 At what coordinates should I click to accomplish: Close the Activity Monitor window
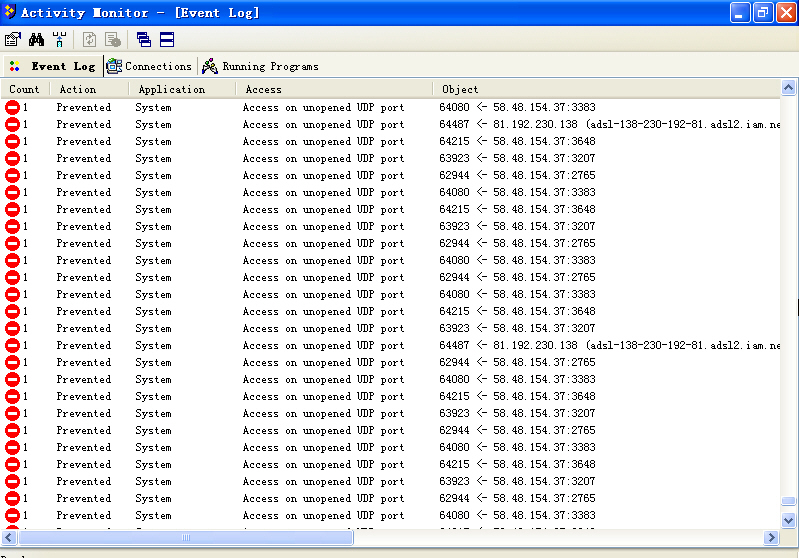click(x=786, y=12)
